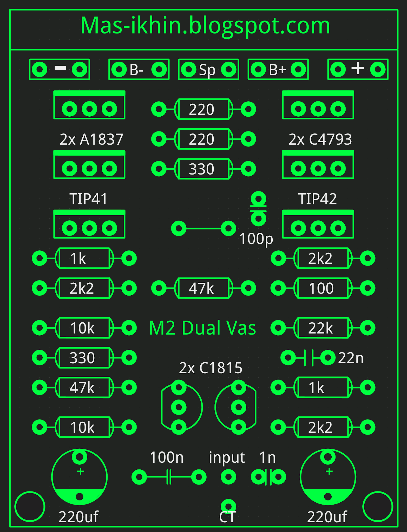The height and width of the screenshot is (532, 407).
Task: Select the topmost 220 resistor
Action: 203,109
